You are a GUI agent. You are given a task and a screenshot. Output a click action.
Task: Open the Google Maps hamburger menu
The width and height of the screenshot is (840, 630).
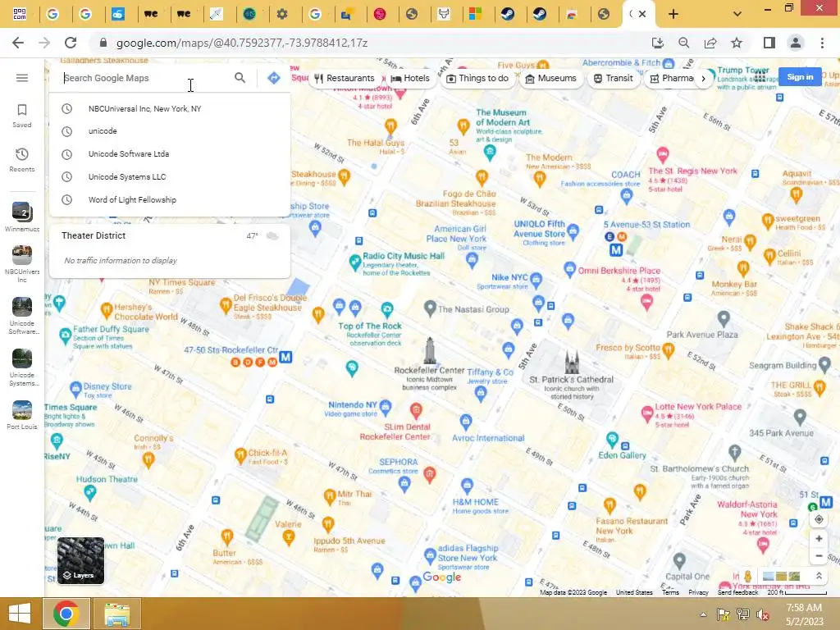[x=22, y=78]
